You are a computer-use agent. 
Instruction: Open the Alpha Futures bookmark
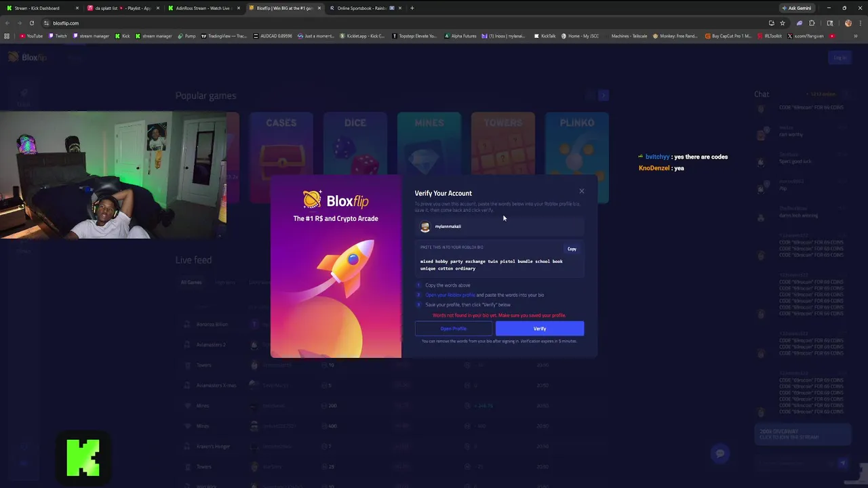pyautogui.click(x=460, y=36)
